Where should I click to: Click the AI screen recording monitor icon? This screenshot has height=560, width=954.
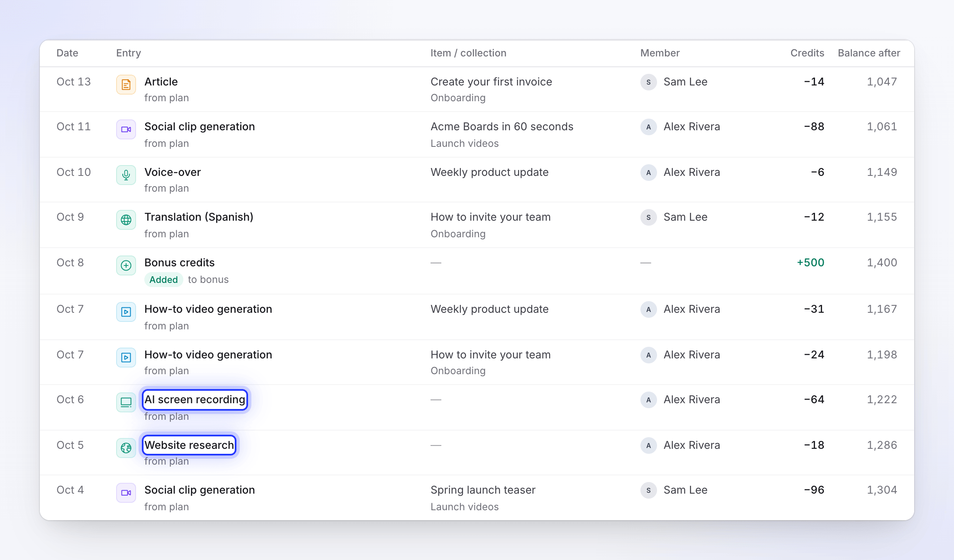point(126,402)
